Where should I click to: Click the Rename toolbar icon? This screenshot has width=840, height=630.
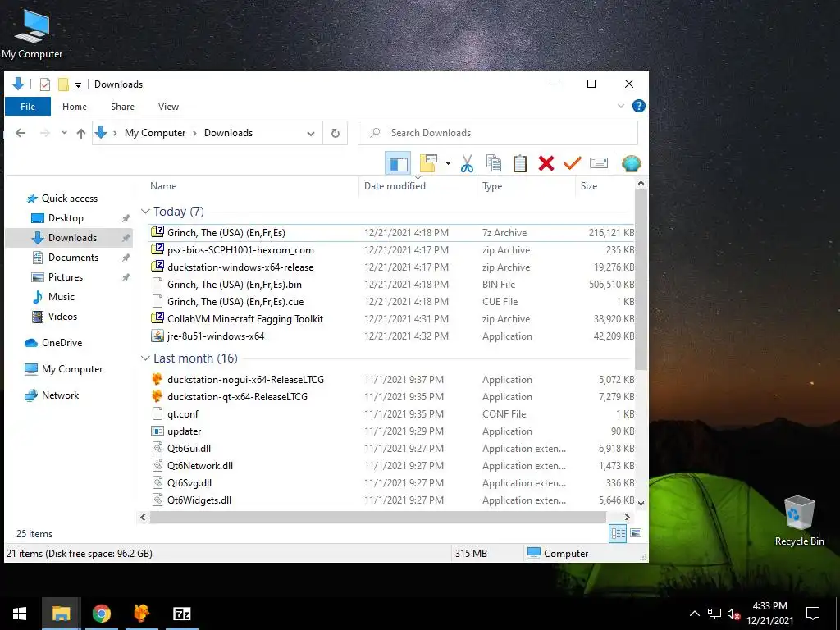click(x=598, y=163)
